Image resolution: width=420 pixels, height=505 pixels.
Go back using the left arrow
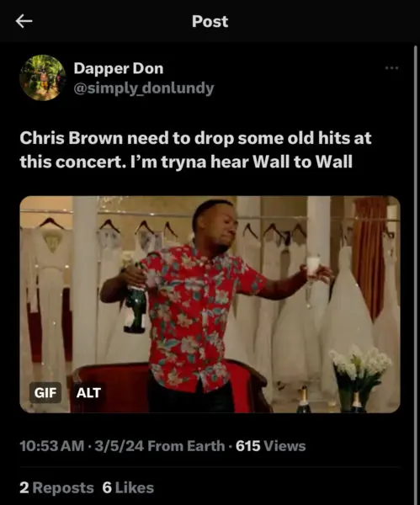24,22
